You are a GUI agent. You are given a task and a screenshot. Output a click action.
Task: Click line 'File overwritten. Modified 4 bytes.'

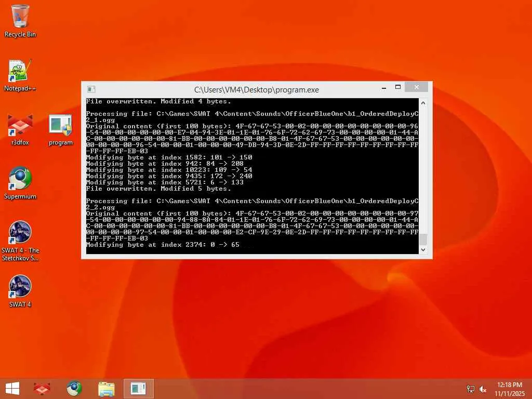pos(158,101)
